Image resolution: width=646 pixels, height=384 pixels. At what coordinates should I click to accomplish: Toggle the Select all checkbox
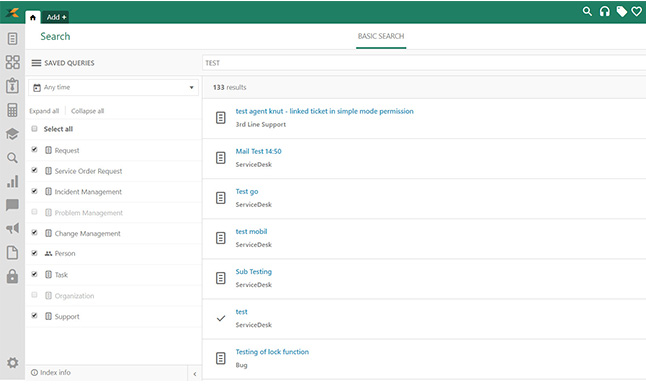[x=35, y=129]
